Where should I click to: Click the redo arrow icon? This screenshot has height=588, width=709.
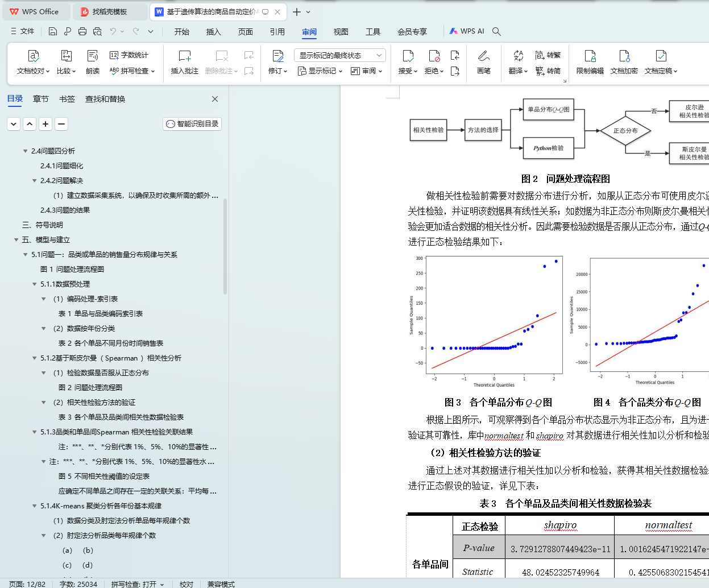136,31
